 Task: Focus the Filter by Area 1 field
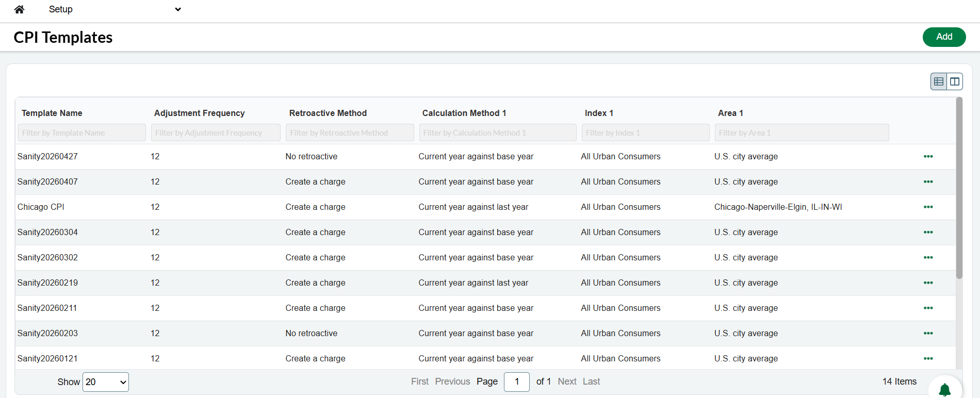point(802,132)
